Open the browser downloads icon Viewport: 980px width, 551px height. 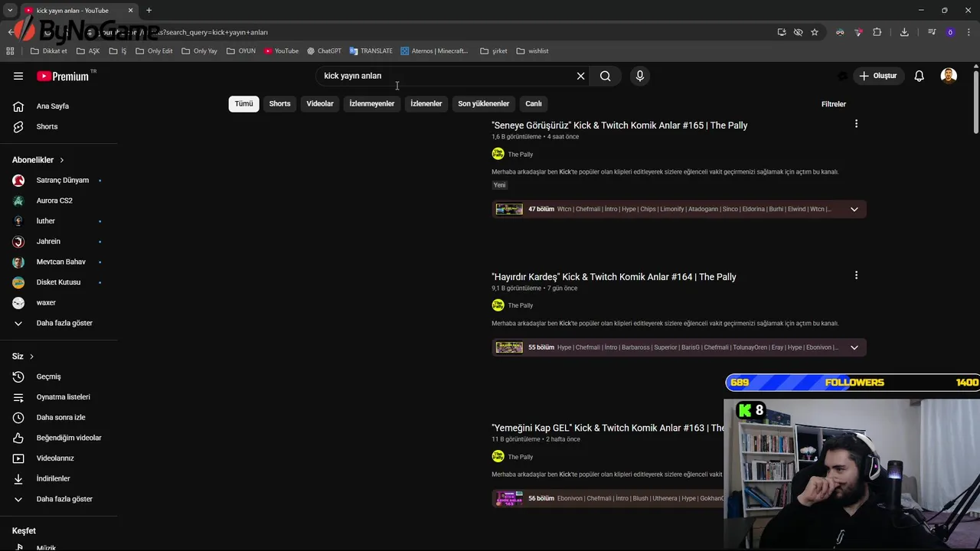pos(904,32)
